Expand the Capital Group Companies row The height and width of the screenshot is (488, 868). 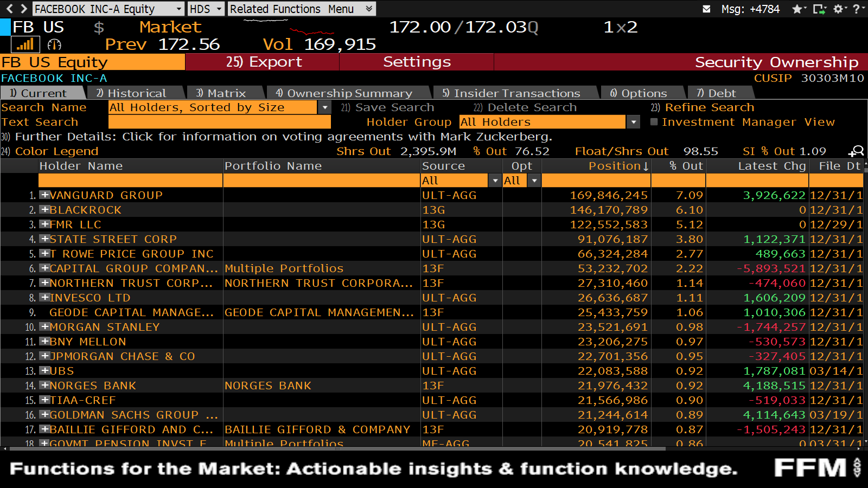coord(44,268)
